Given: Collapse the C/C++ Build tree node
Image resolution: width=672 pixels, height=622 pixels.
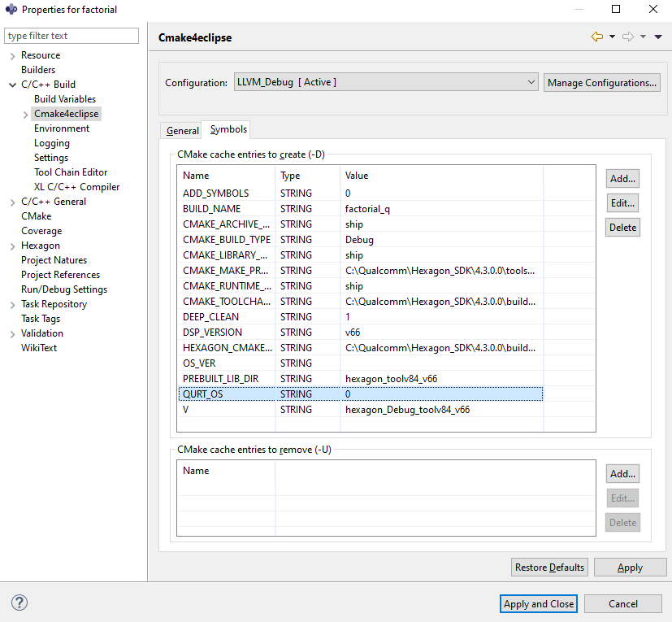Looking at the screenshot, I should [x=12, y=85].
